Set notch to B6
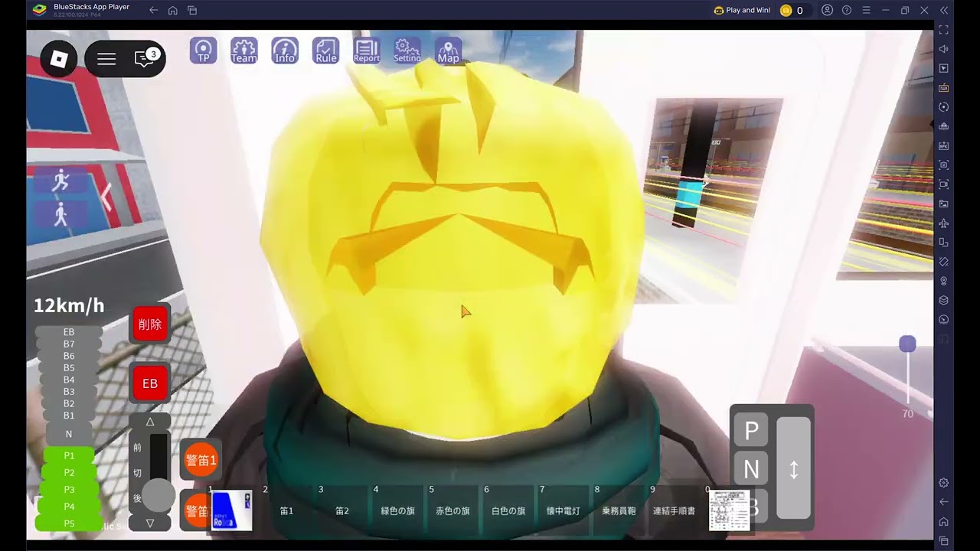Image resolution: width=980 pixels, height=551 pixels. coord(69,356)
